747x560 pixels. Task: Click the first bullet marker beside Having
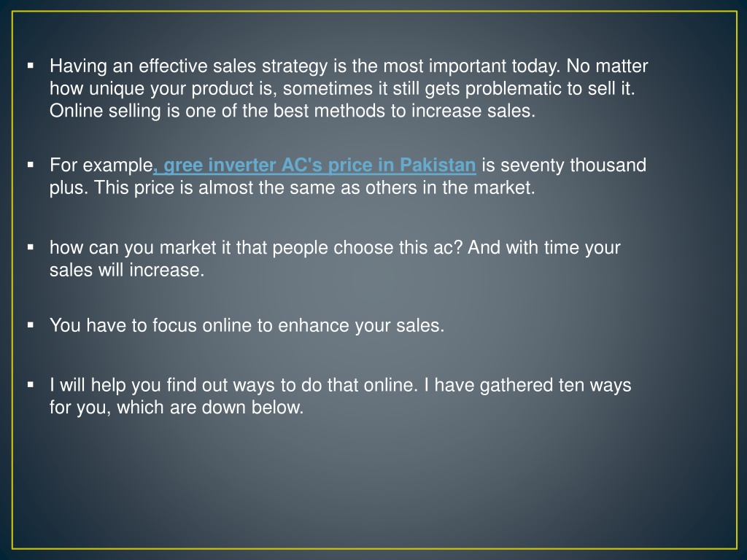31,65
